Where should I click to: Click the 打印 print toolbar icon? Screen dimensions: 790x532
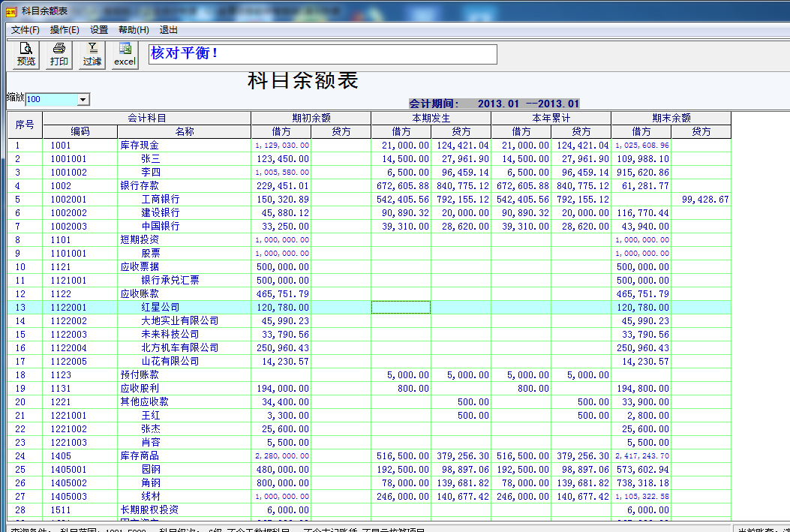pos(59,55)
